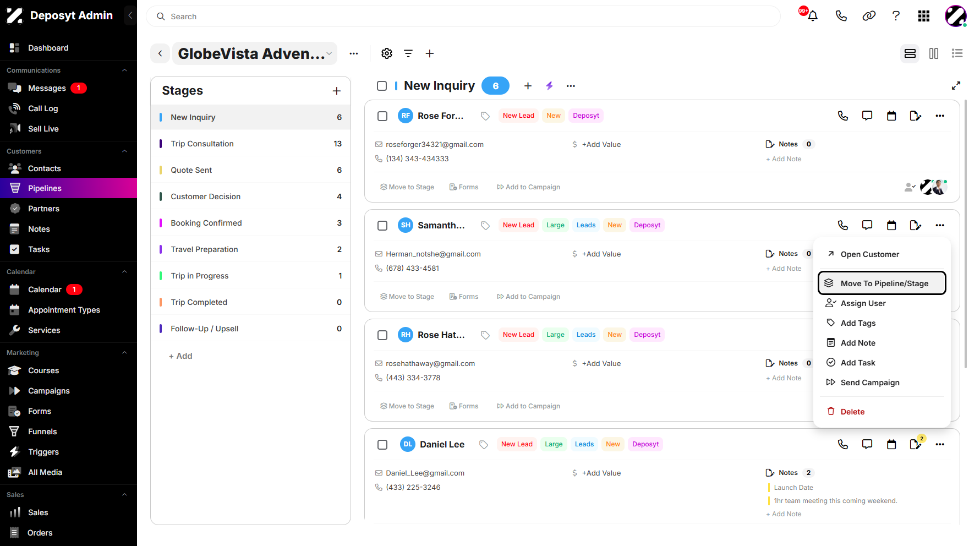980x546 pixels.
Task: Click + Add below the stages list
Action: pos(180,356)
